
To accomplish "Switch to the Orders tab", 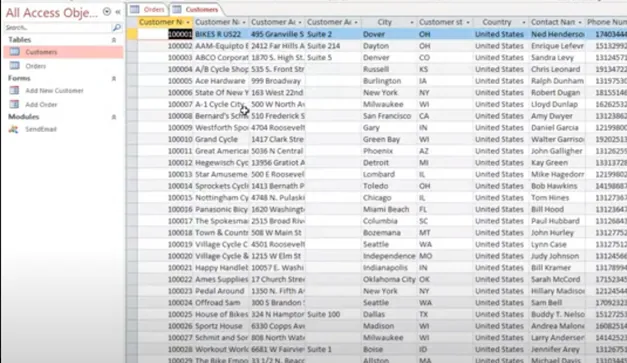I will tap(148, 9).
